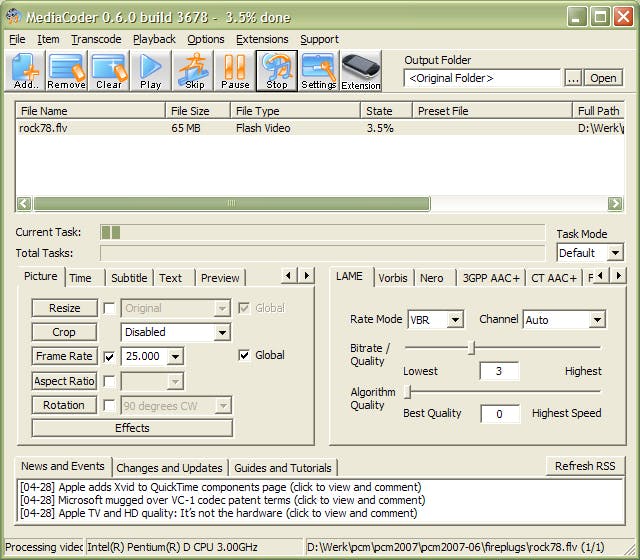Open the File menu

coord(17,39)
